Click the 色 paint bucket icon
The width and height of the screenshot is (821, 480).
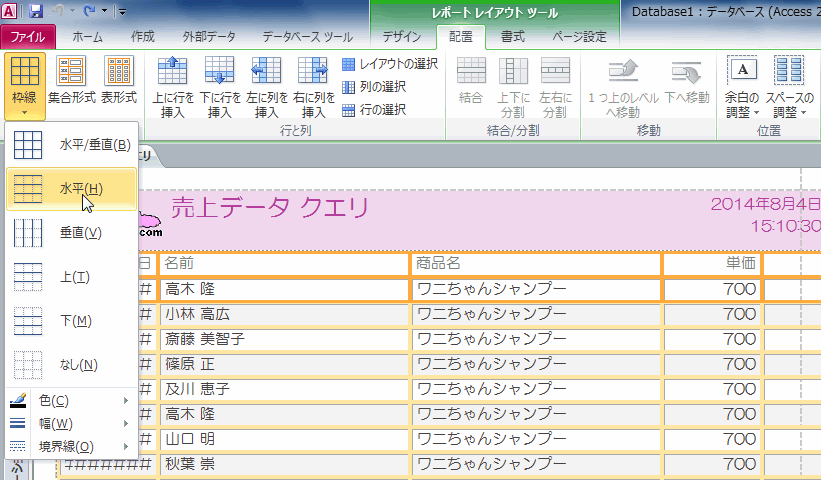point(18,401)
